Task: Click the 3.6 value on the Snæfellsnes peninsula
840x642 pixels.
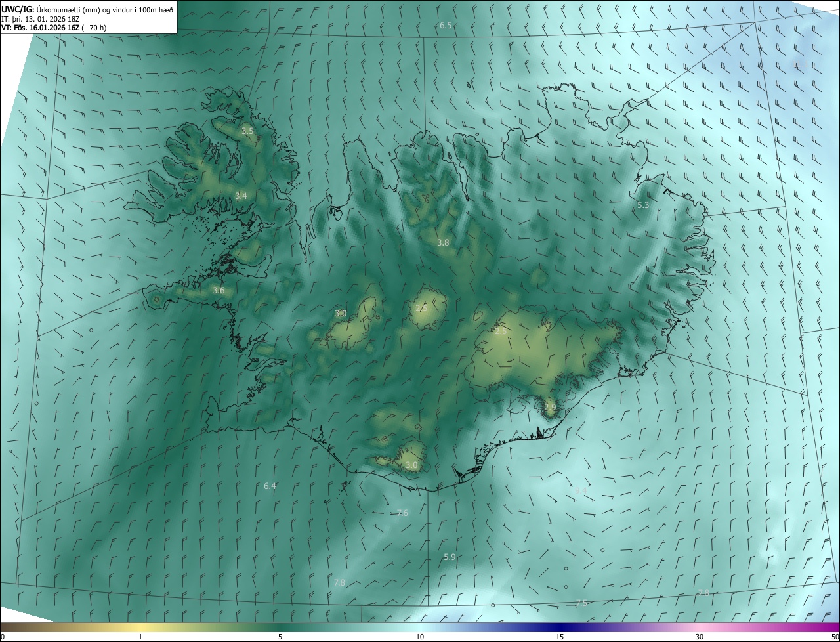Action: pyautogui.click(x=219, y=290)
